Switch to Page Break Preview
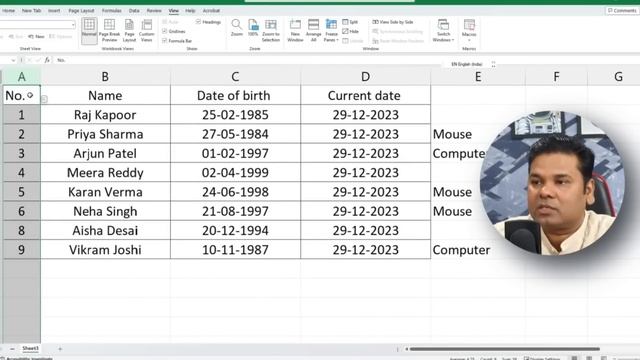 click(x=109, y=31)
